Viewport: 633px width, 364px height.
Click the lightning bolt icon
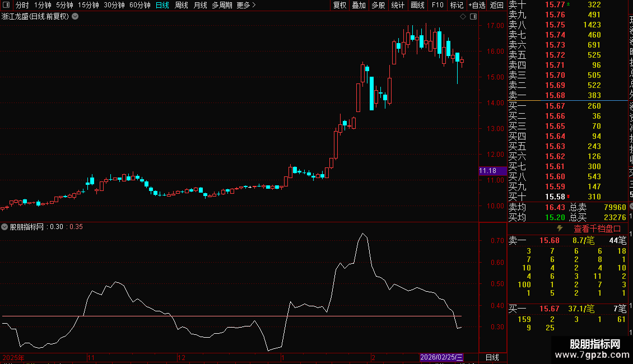[x=560, y=228]
